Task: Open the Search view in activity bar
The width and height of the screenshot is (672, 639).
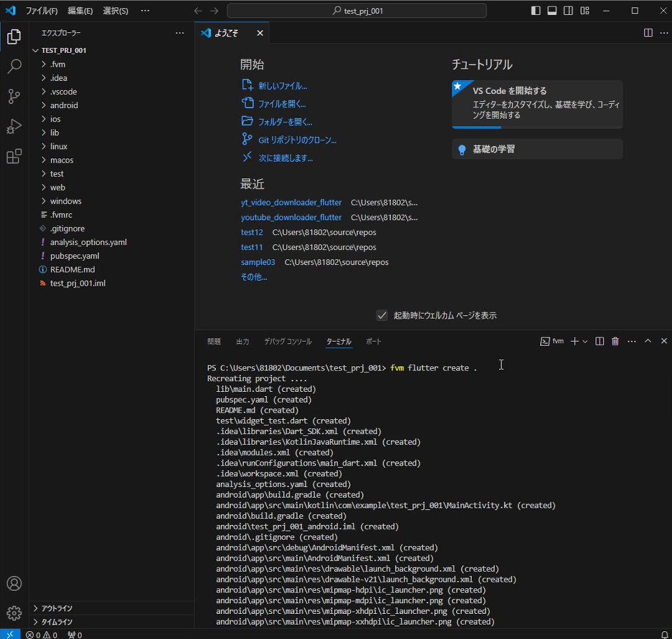Action: pos(14,66)
